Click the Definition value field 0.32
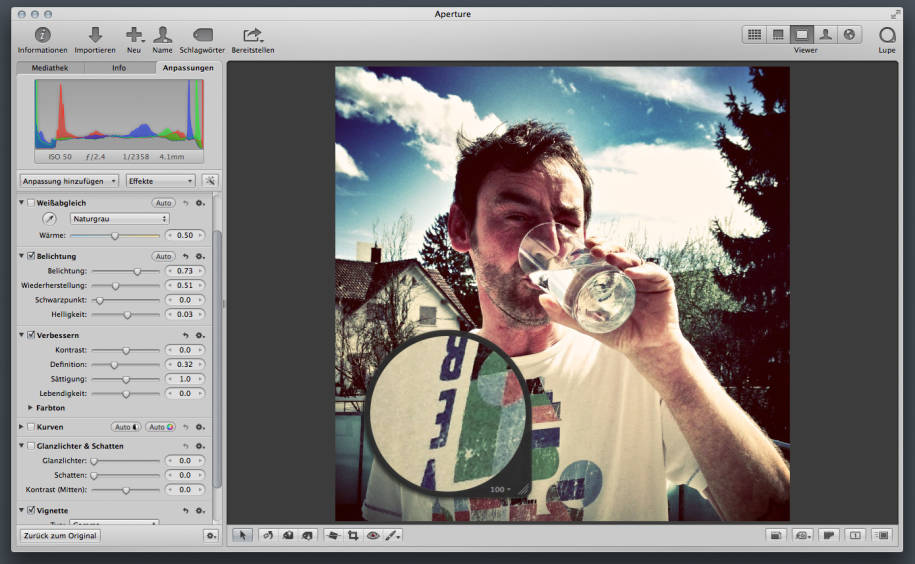 pyautogui.click(x=185, y=365)
